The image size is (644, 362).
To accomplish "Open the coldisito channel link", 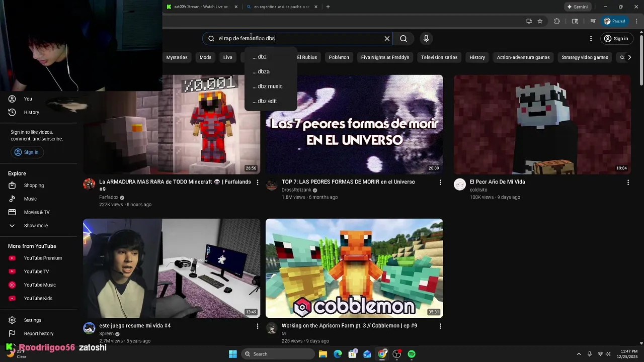I will click(x=478, y=190).
